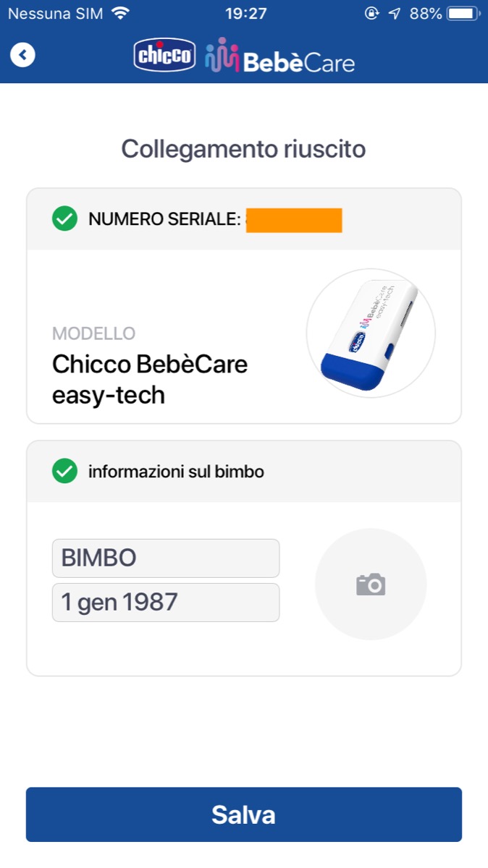Tap the Collegamento riuscito heading
488x868 pixels.
(243, 149)
